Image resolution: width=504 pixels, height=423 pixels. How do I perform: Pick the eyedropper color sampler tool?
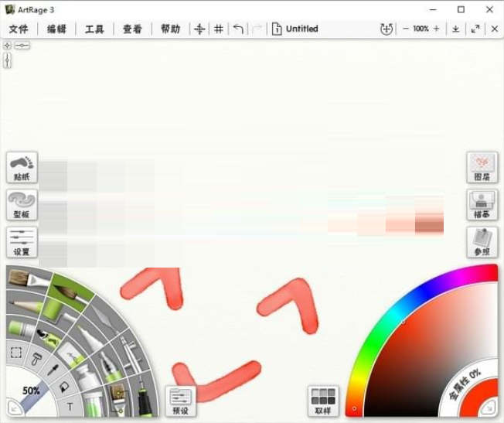(x=52, y=370)
